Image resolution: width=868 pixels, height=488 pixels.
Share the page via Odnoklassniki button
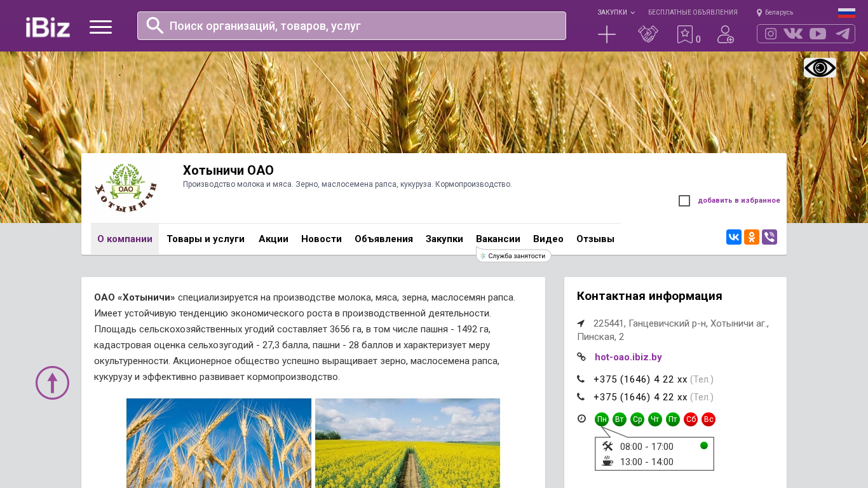752,237
